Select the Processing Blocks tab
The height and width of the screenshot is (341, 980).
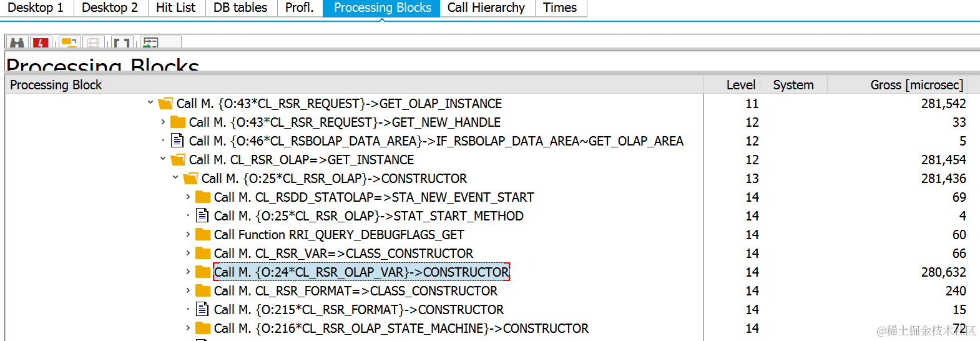[382, 8]
